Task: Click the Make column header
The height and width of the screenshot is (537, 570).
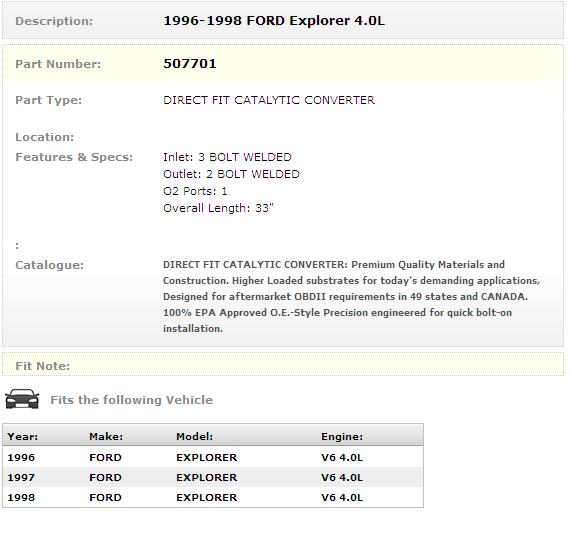Action: pyautogui.click(x=106, y=436)
